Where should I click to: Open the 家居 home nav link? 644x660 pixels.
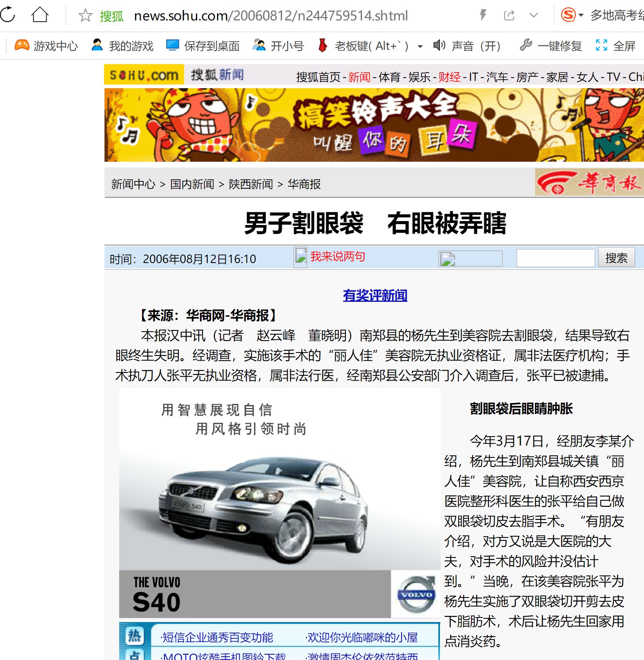click(557, 77)
